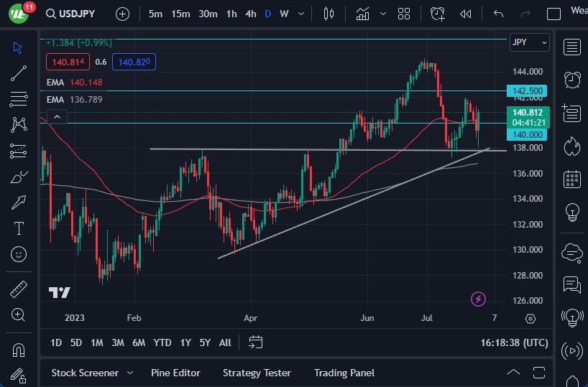Toggle lock all drawings icon
The image size is (588, 387).
click(19, 375)
